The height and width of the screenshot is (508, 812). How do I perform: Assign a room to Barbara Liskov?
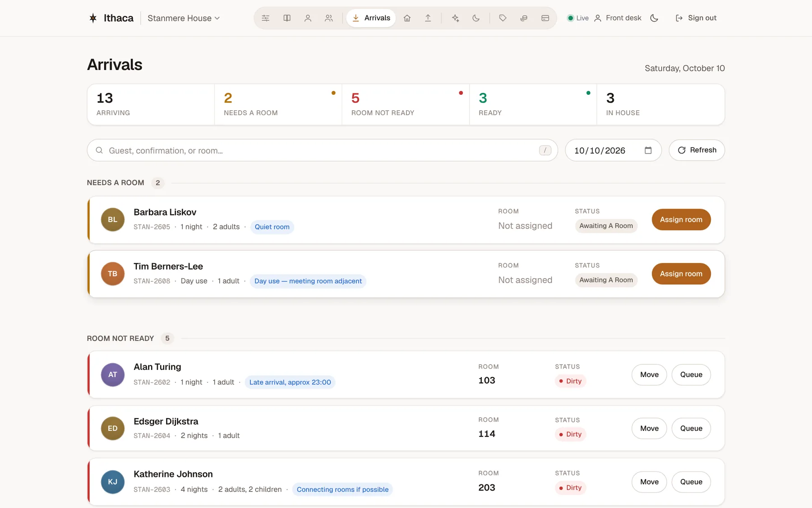coord(681,219)
